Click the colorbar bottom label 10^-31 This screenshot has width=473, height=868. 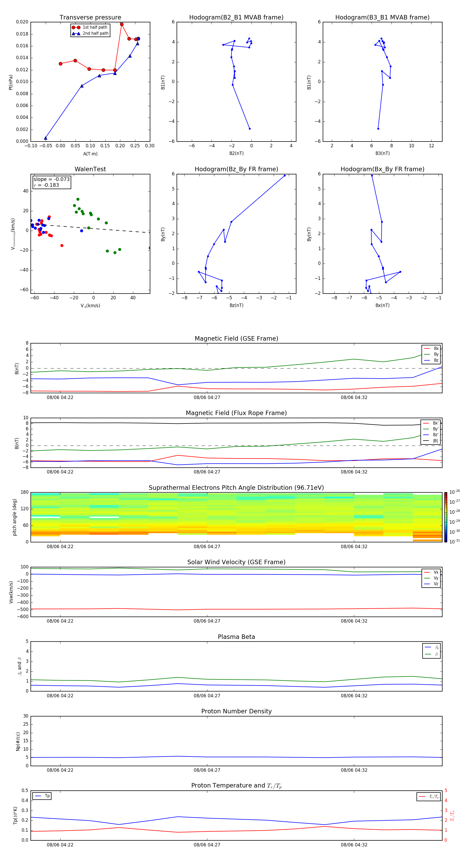(x=455, y=542)
